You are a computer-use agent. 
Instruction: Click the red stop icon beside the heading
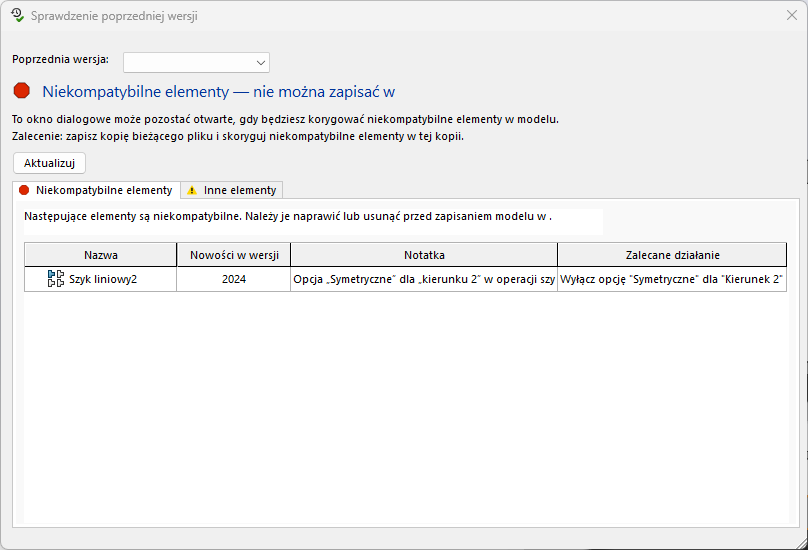tap(22, 91)
